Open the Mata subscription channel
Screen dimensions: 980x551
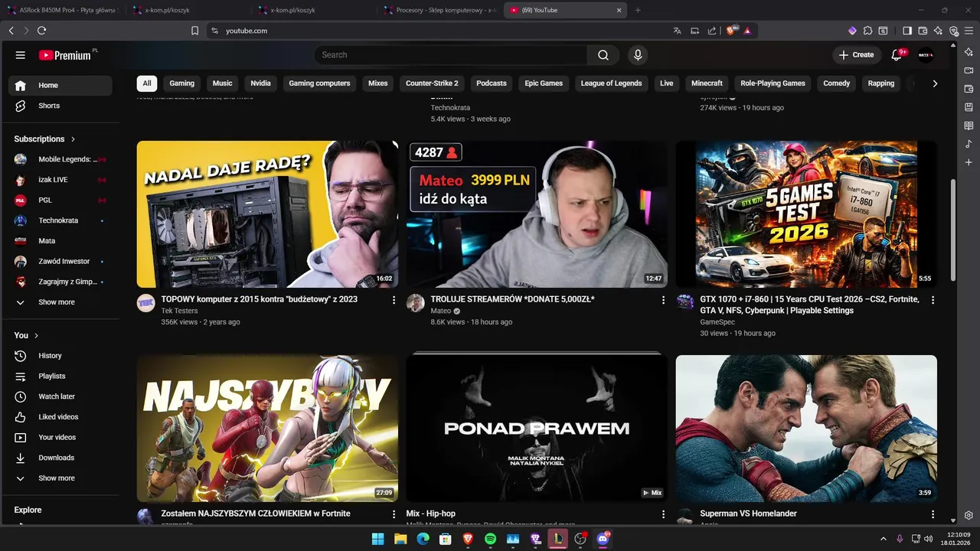pos(60,241)
